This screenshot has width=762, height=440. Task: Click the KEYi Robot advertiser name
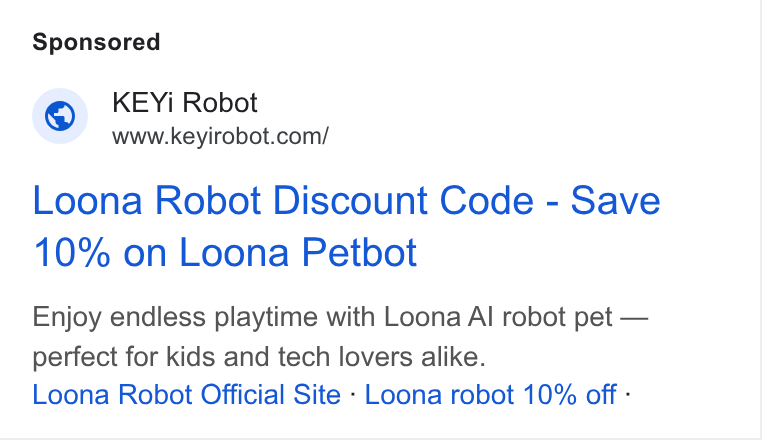tap(185, 103)
